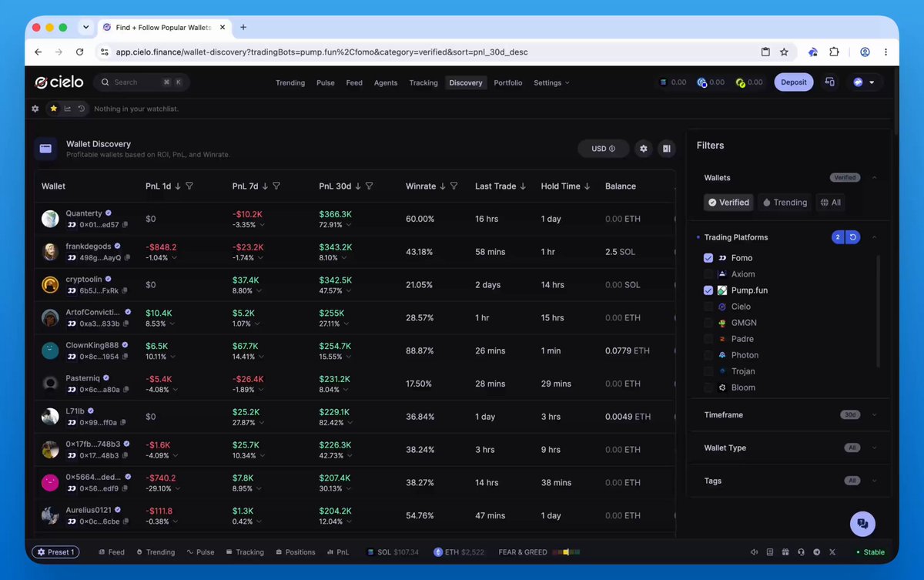Go to the Trending tab
Screen dimensions: 924x580
pos(290,82)
